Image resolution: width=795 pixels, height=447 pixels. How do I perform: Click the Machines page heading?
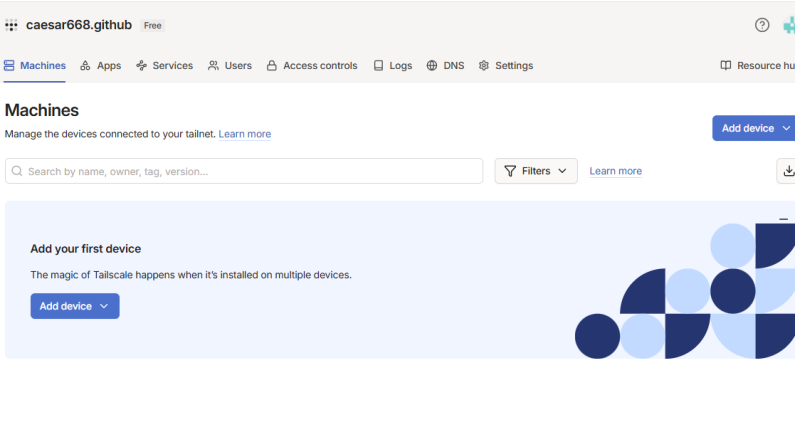point(42,110)
